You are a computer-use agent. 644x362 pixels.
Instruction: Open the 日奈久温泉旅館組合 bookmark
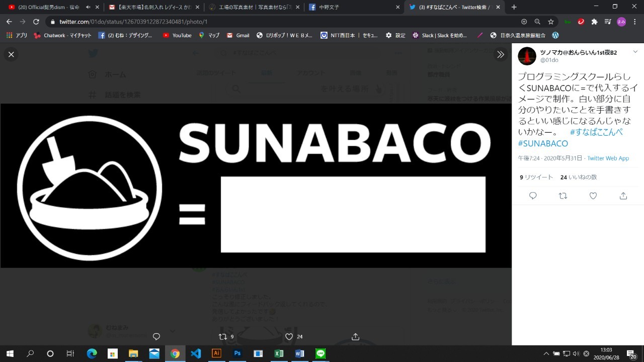(518, 35)
